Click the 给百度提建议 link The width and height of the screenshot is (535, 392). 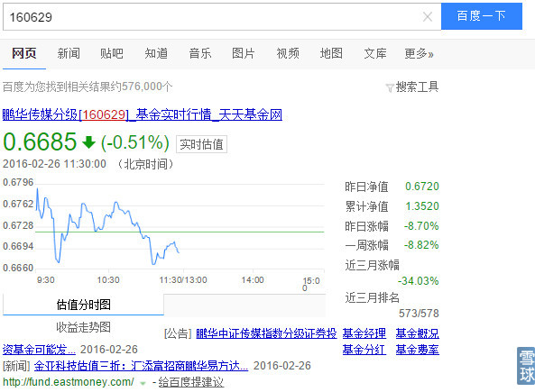191,382
